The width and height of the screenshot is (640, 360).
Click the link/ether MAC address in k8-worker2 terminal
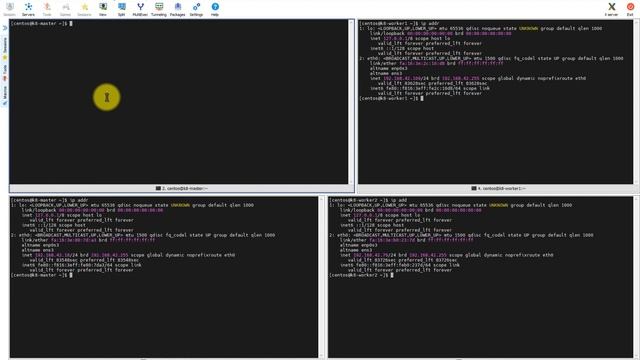pyautogui.click(x=392, y=240)
